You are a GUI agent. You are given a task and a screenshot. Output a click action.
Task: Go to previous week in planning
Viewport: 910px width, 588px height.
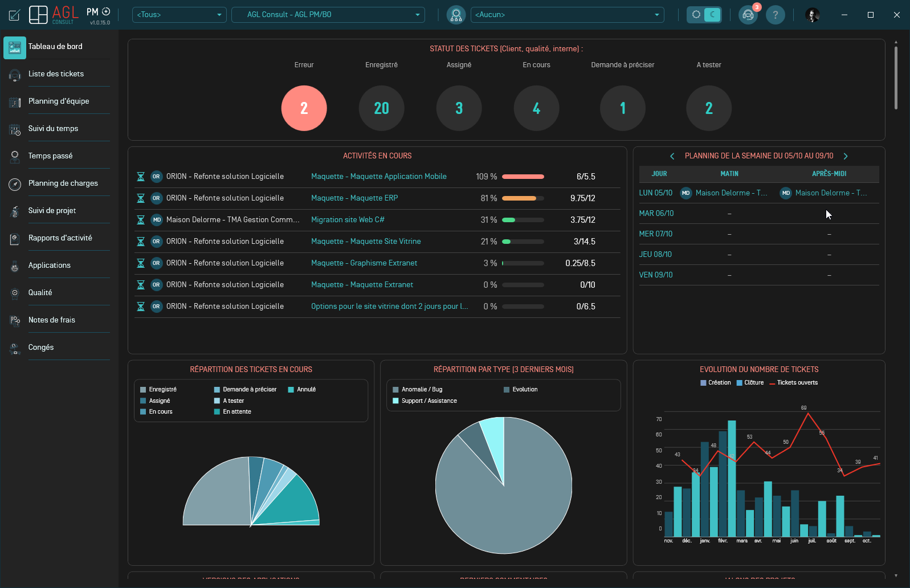[x=672, y=156]
